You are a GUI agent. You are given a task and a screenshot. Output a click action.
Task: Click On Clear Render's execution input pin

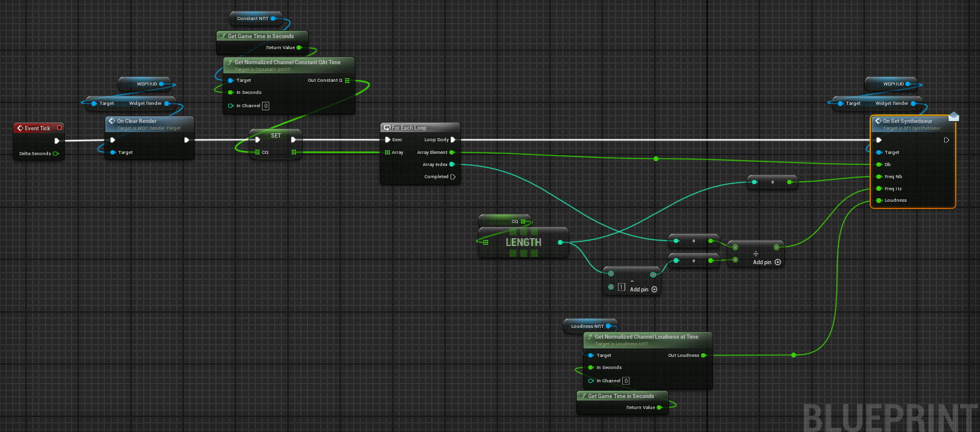click(112, 140)
